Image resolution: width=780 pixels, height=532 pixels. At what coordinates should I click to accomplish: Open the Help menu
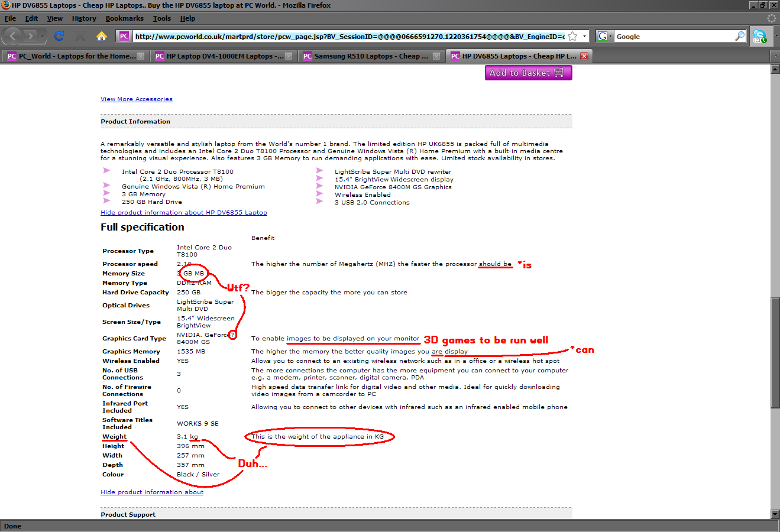tap(187, 18)
